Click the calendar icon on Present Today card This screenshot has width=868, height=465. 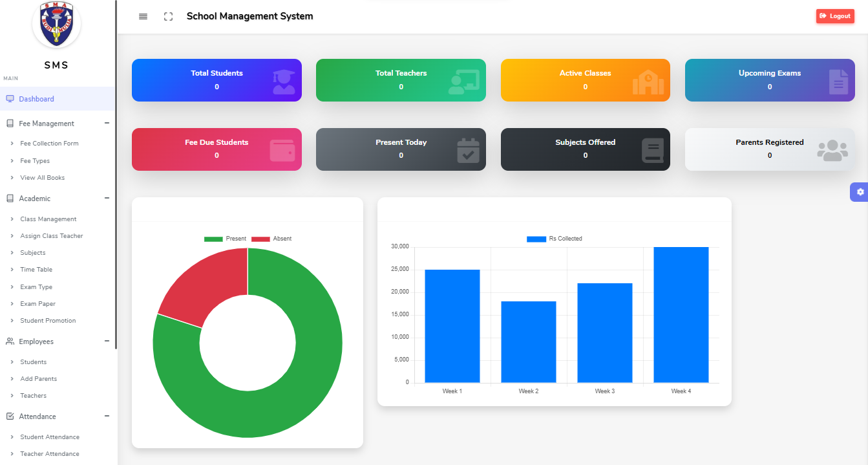click(469, 149)
